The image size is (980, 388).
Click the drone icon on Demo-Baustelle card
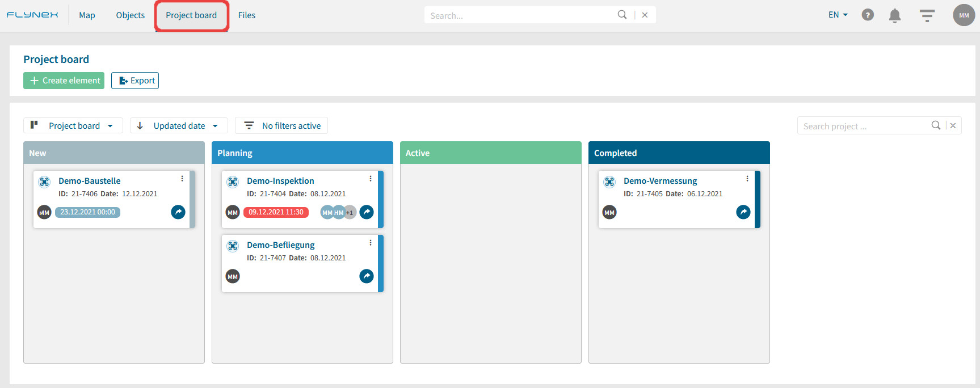click(x=44, y=182)
